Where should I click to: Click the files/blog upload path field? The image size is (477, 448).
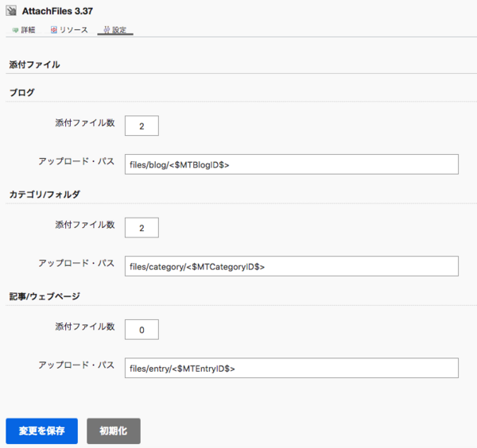[x=292, y=164]
